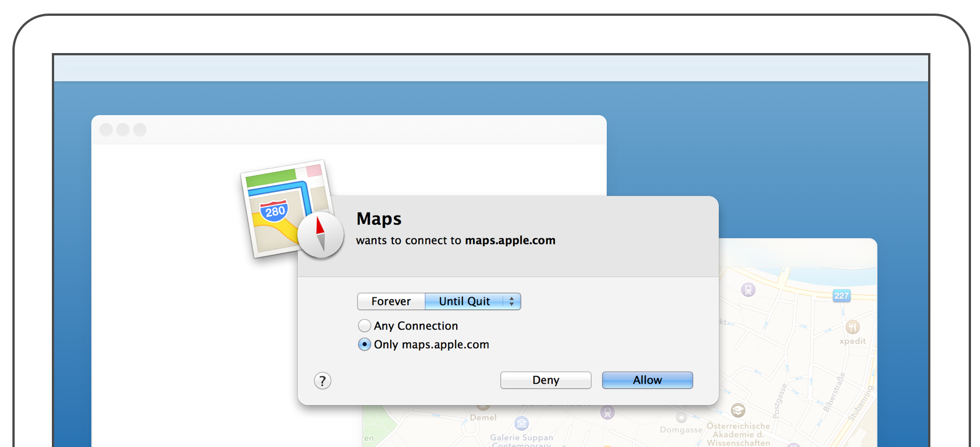Click the xpedit restaurant pin on map
980x447 pixels.
click(853, 327)
